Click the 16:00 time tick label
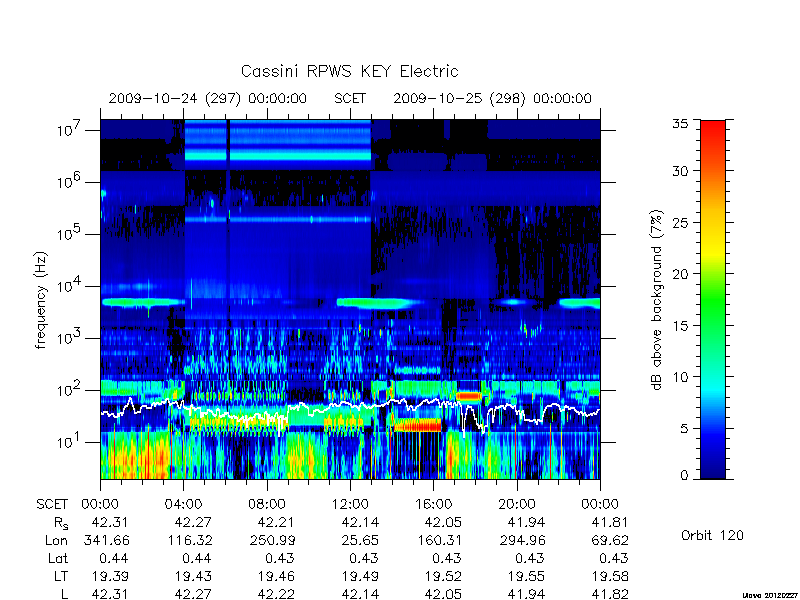Image resolution: width=800 pixels, height=600 pixels. tap(434, 504)
